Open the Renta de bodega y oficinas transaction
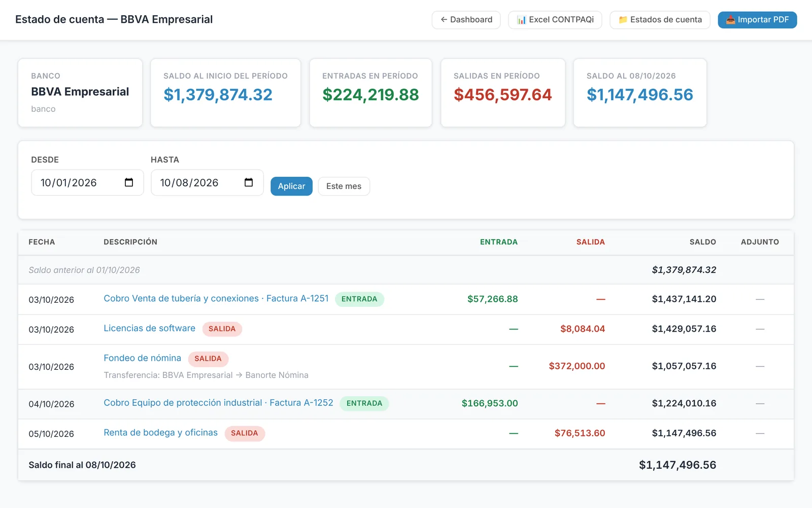 [160, 433]
